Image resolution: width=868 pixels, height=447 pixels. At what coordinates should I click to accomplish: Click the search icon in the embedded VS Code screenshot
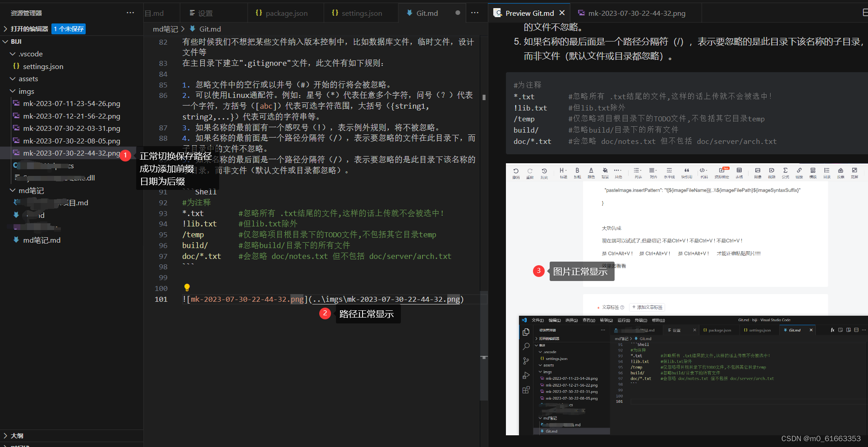point(526,346)
